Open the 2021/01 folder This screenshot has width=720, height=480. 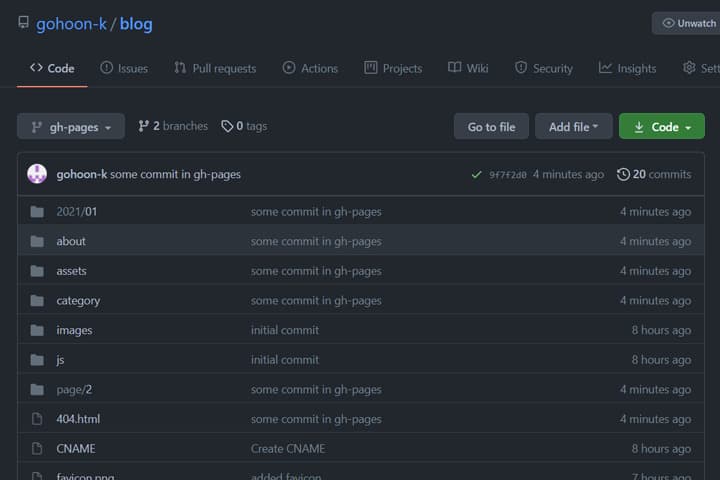[77, 212]
